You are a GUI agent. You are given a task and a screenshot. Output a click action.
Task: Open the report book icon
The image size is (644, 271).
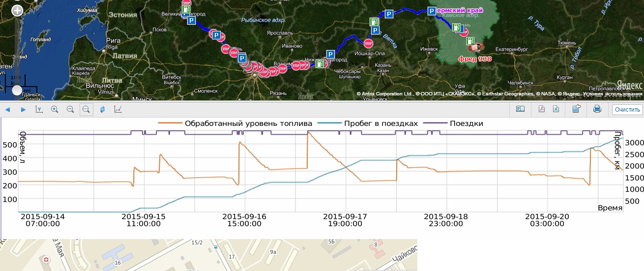tap(520, 109)
